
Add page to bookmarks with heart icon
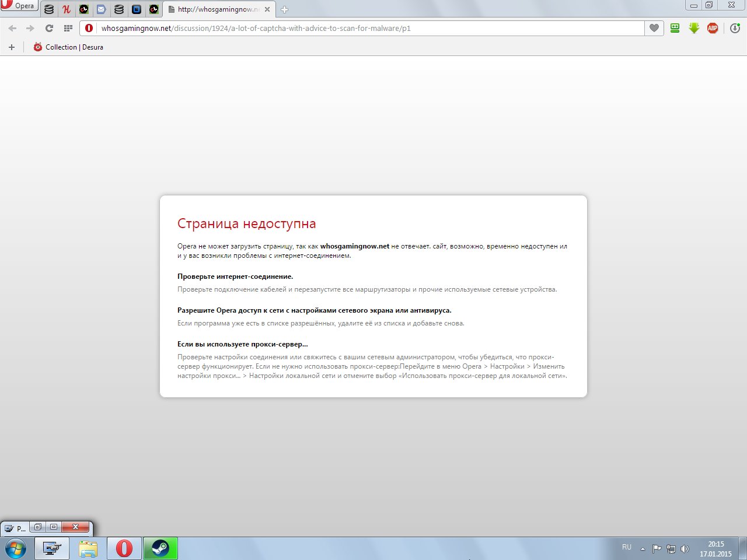654,28
